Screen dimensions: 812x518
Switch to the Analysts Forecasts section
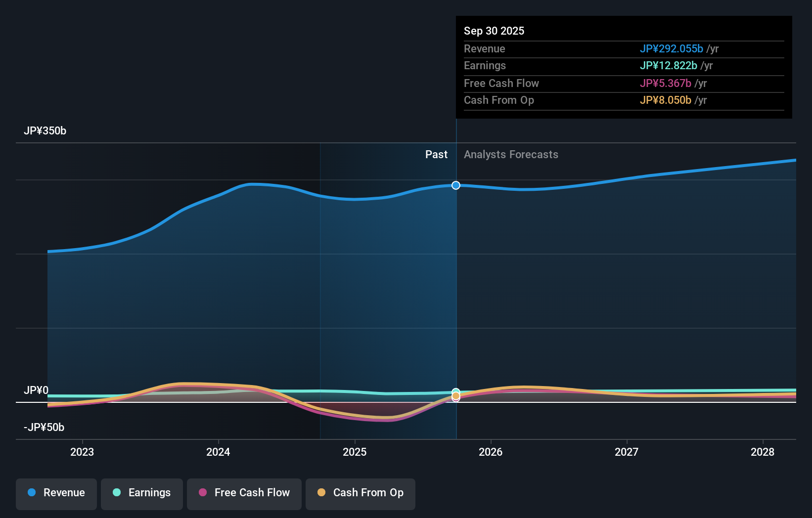(x=511, y=154)
